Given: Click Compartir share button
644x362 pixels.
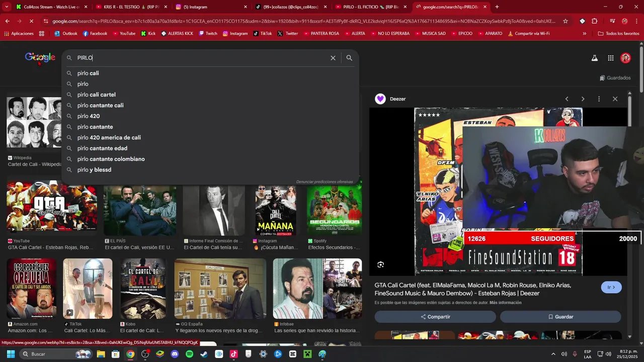Looking at the screenshot, I should point(435,317).
